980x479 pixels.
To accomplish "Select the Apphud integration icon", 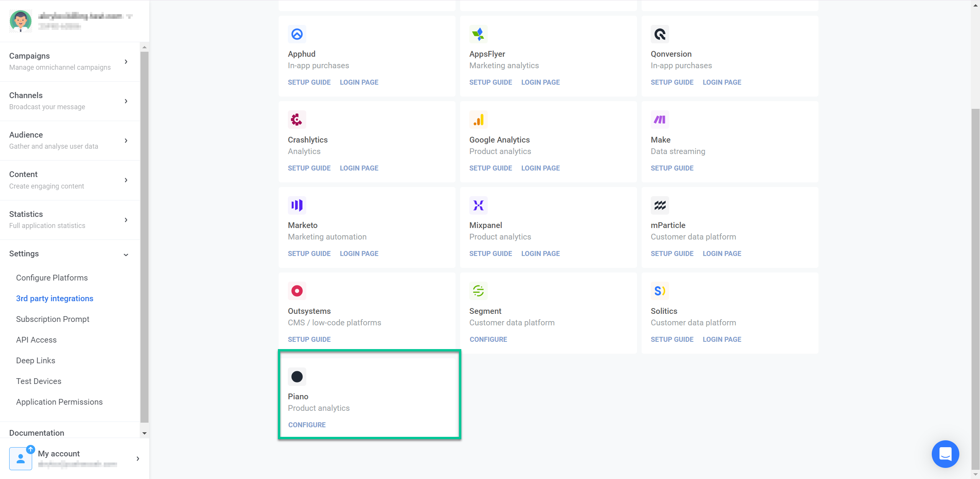I will pyautogui.click(x=297, y=34).
